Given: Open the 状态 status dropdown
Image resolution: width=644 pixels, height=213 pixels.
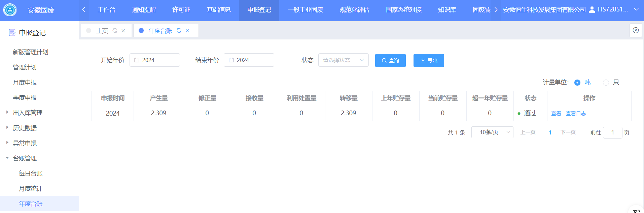Looking at the screenshot, I should point(343,60).
